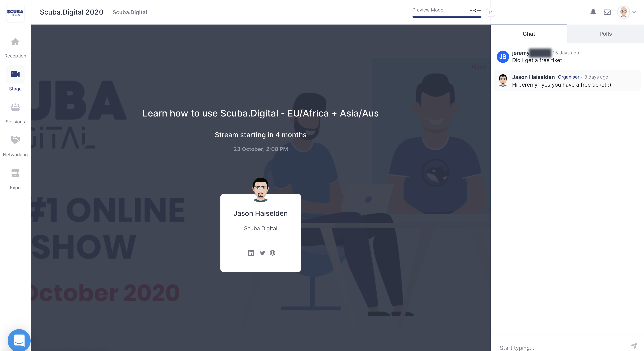Image resolution: width=644 pixels, height=351 pixels.
Task: Expand the profile menu chevron
Action: coord(634,12)
